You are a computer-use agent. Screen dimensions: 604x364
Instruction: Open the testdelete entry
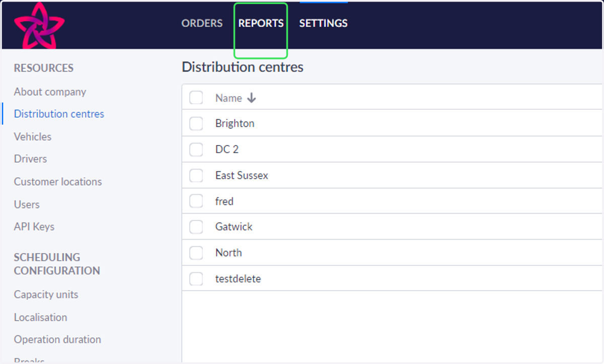point(238,278)
